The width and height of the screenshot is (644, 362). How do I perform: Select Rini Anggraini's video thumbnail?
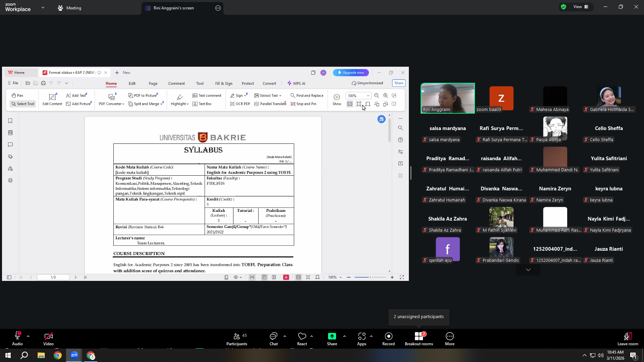(x=448, y=98)
